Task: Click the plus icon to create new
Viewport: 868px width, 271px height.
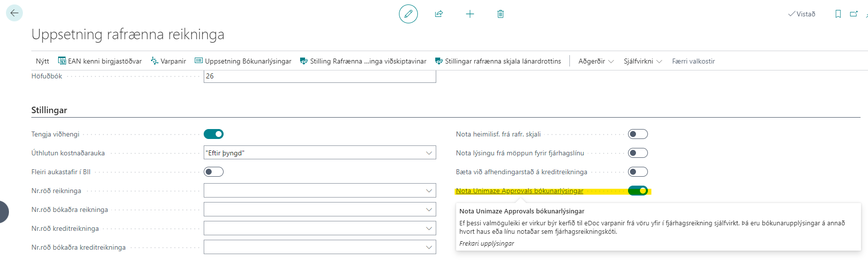Action: point(470,14)
